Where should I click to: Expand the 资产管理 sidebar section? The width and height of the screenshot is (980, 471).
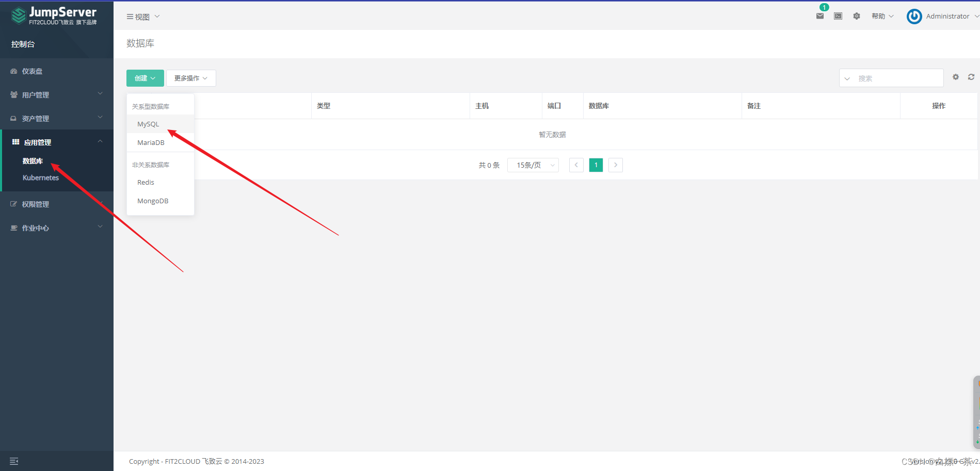point(57,119)
